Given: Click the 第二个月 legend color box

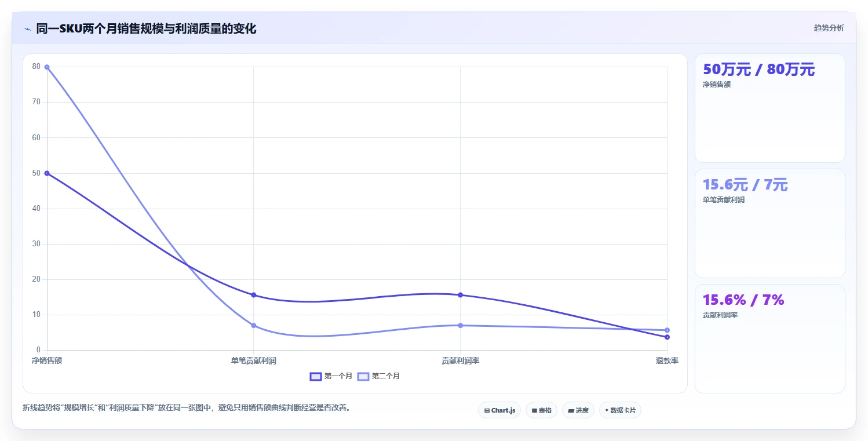Looking at the screenshot, I should [363, 376].
